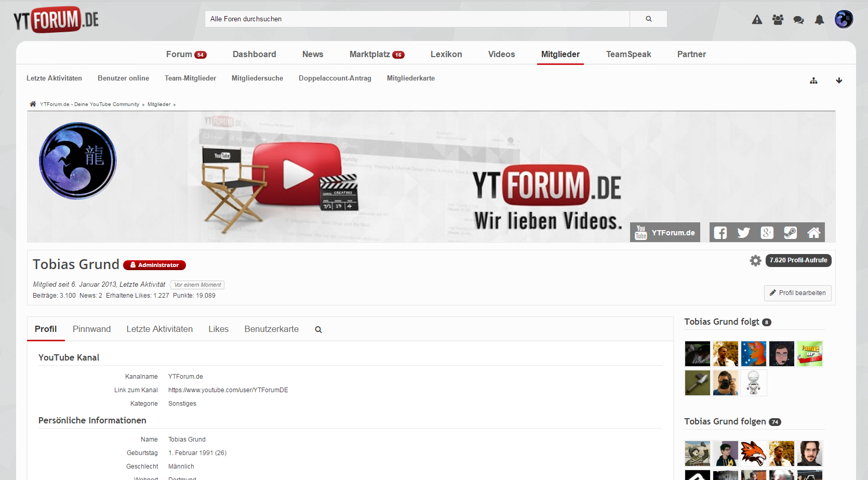The height and width of the screenshot is (480, 868).
Task: Open the Twitter icon link on banner
Action: (743, 233)
